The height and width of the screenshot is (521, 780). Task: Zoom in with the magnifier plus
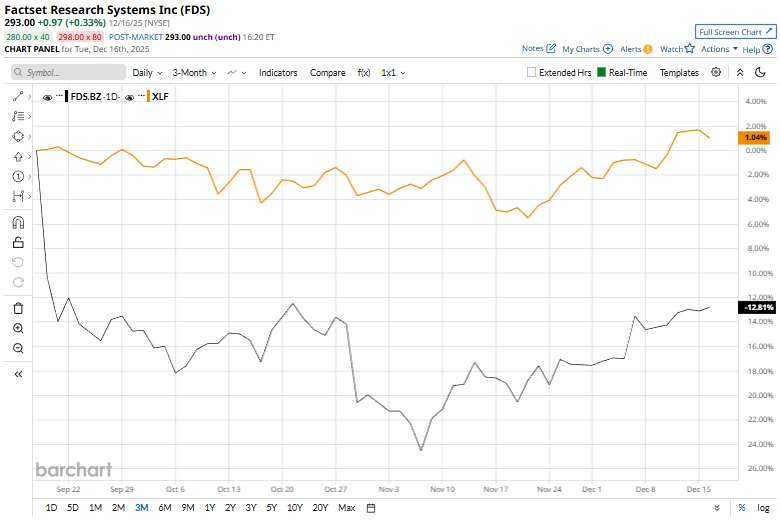click(x=18, y=328)
